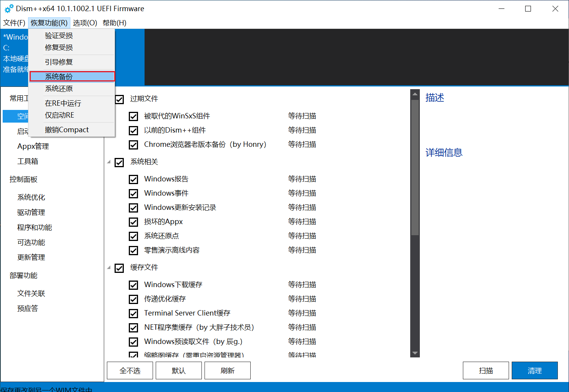
Task: Choose 撤销Compact menu entry
Action: (72, 130)
